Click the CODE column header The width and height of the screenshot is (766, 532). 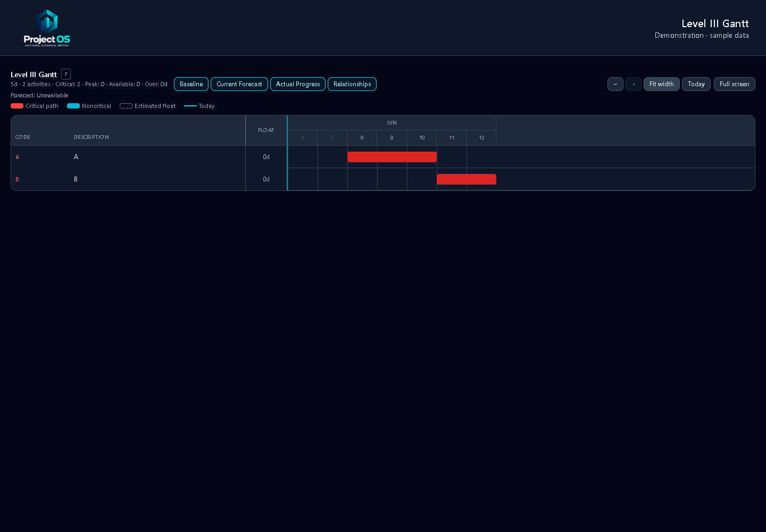[23, 137]
